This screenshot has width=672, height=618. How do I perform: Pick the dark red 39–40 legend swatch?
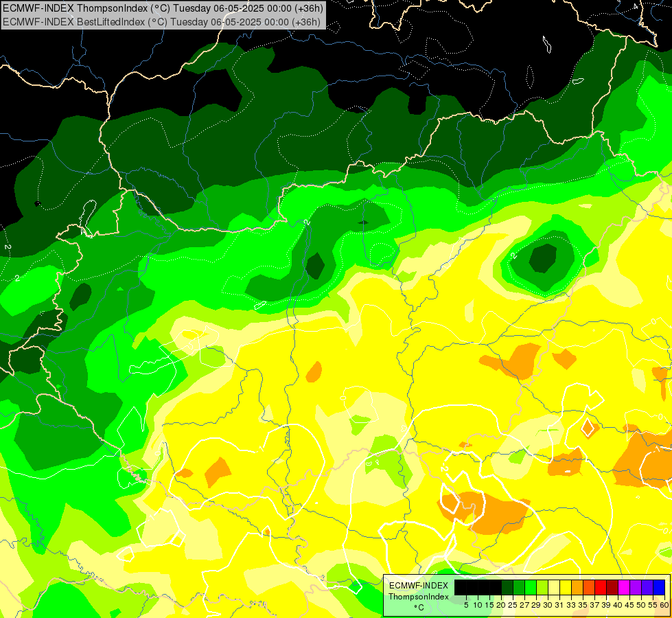coord(613,587)
